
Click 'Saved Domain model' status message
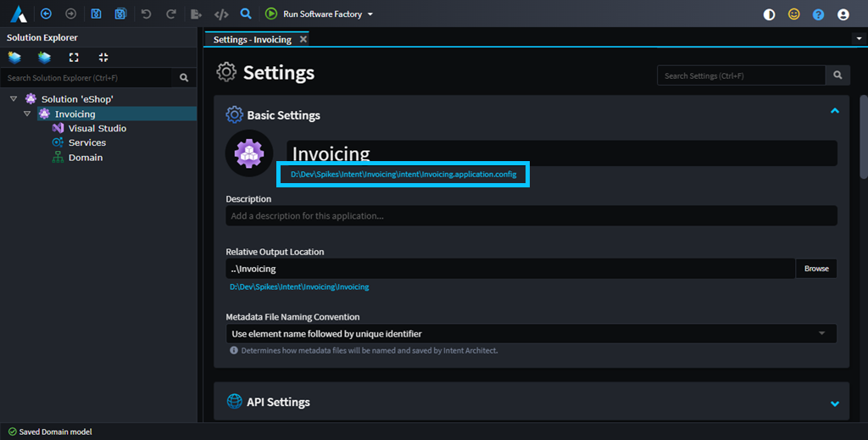click(55, 432)
